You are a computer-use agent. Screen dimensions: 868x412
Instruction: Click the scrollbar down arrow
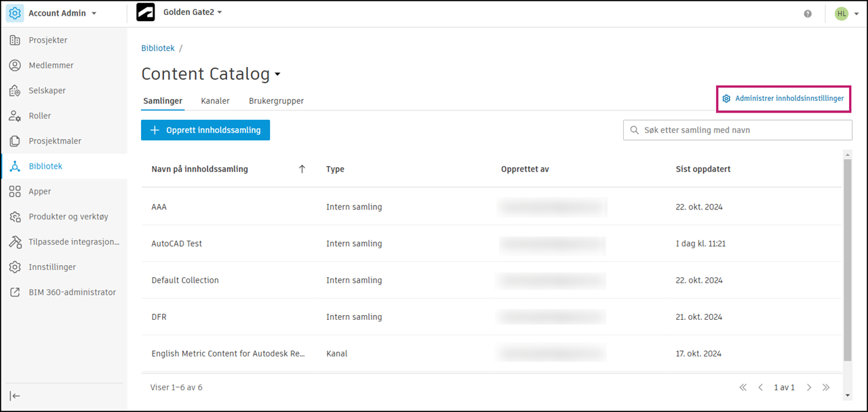847,395
